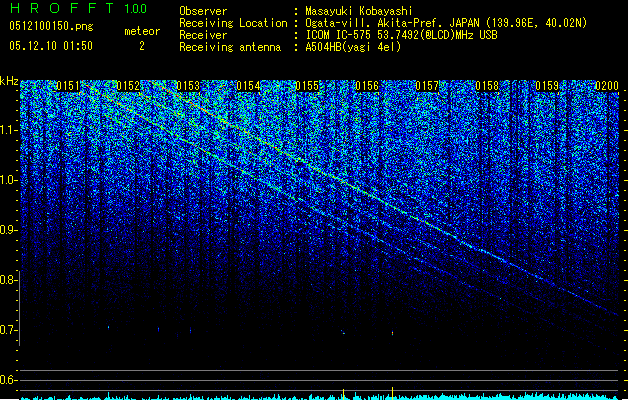Click the 0.8 kHz axis tick label
629x400 pixels.
[9, 280]
